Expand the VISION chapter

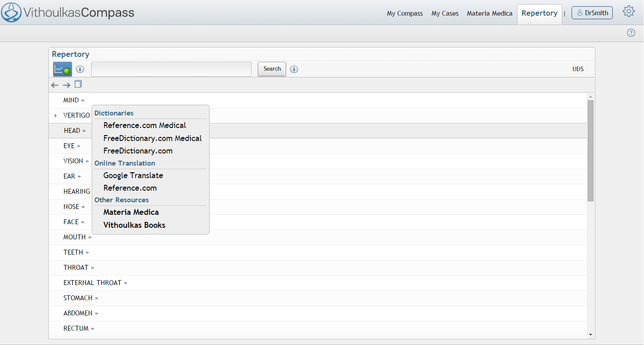point(76,161)
